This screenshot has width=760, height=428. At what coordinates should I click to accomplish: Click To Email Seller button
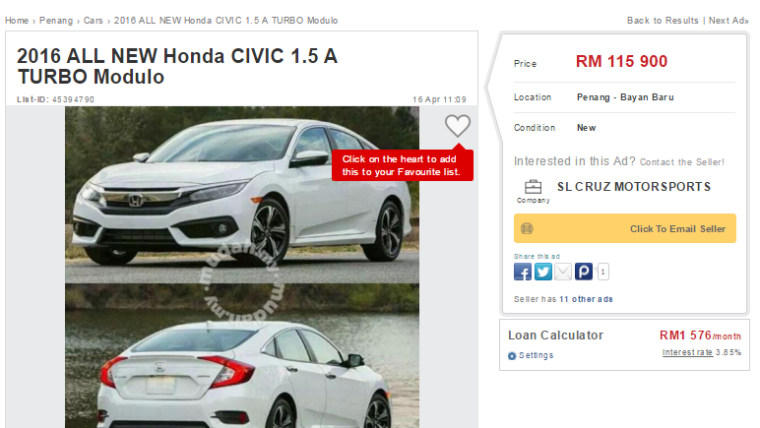(625, 228)
